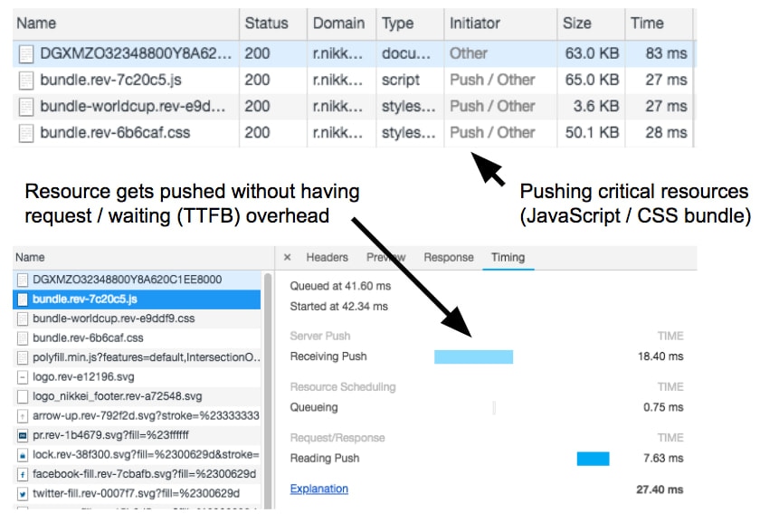Click the facebook-fill SVG icon in the request list
This screenshot has width=779, height=532.
(22, 474)
